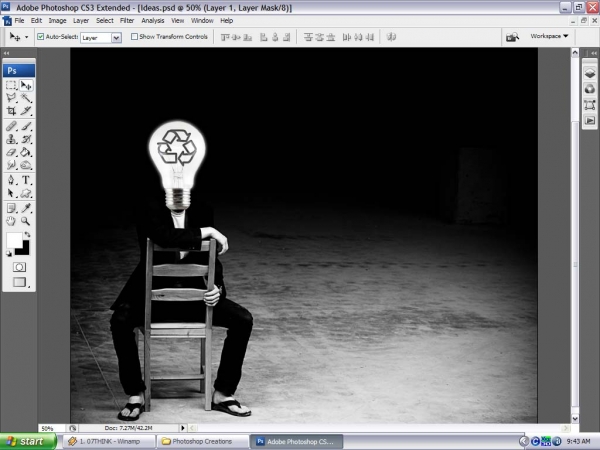Open the Paths panel icon in dock
This screenshot has width=600, height=450.
click(x=590, y=105)
